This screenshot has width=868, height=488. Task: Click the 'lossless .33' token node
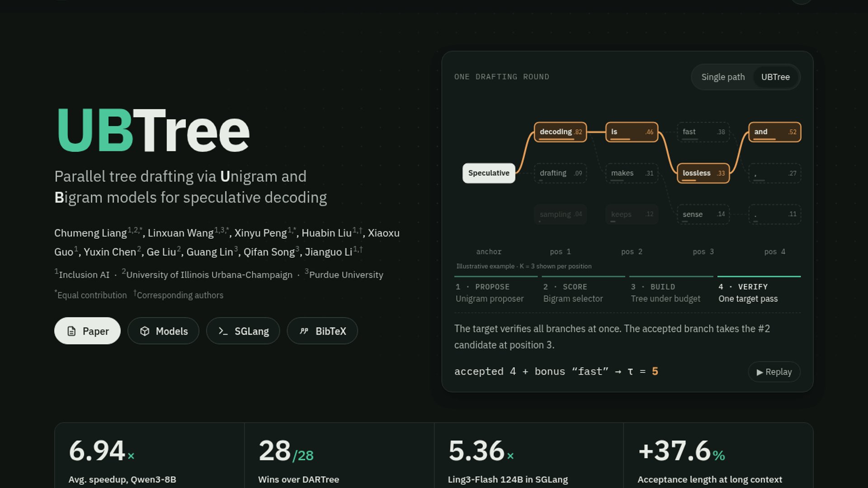[x=703, y=173]
